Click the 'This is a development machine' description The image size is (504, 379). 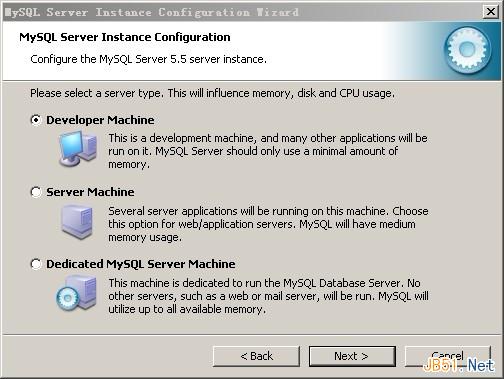pyautogui.click(x=268, y=151)
